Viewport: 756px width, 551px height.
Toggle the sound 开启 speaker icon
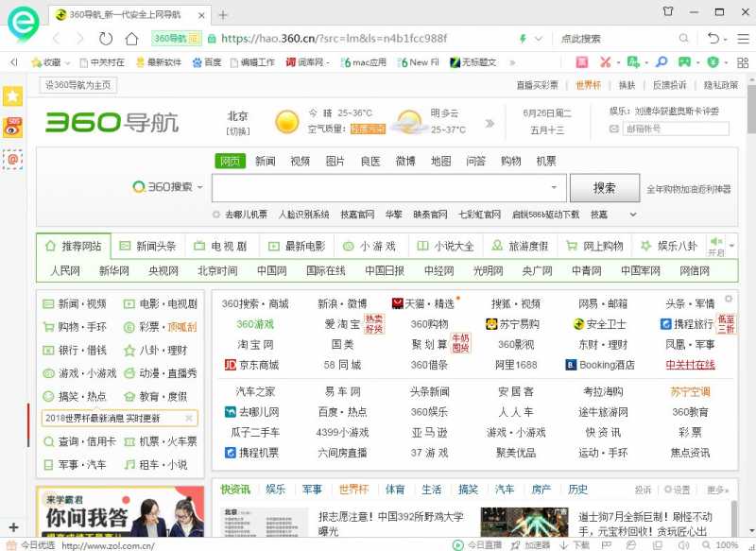(716, 246)
